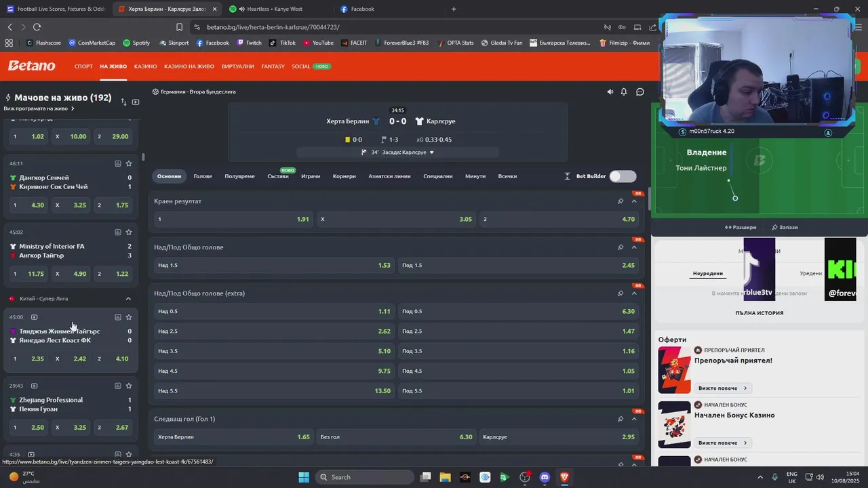Bet on draw X at 3.05
Screen dimensions: 868x488
(396, 219)
